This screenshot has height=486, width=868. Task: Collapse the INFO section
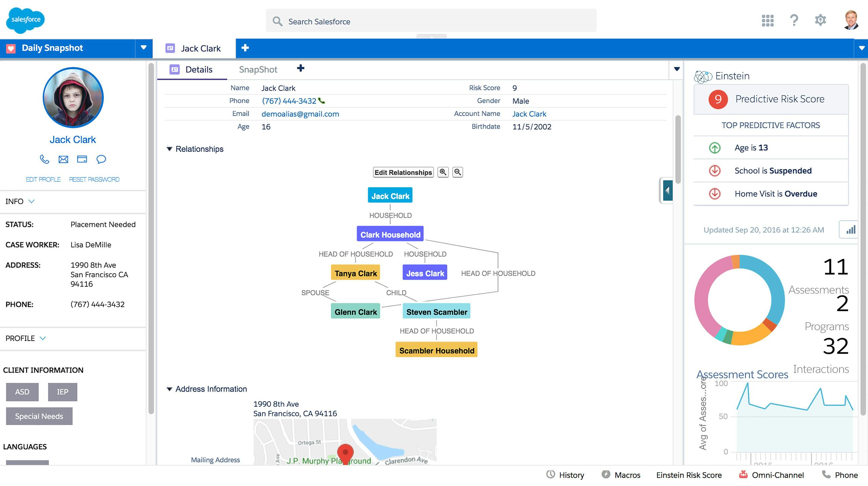click(x=32, y=201)
